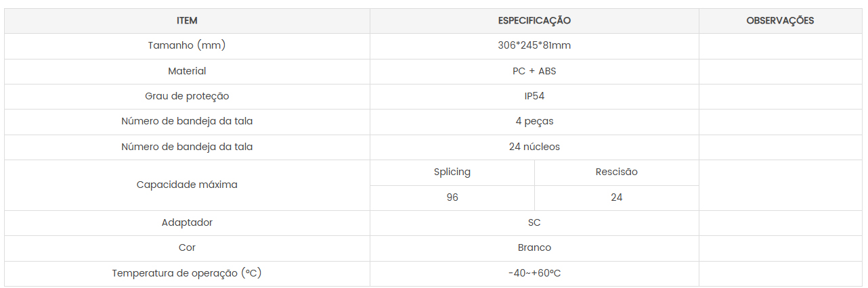
Task: Select the Branco color value
Action: pyautogui.click(x=534, y=247)
